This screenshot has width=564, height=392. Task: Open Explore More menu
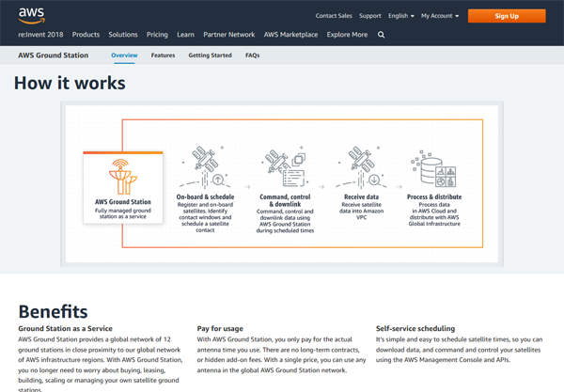[x=347, y=35]
